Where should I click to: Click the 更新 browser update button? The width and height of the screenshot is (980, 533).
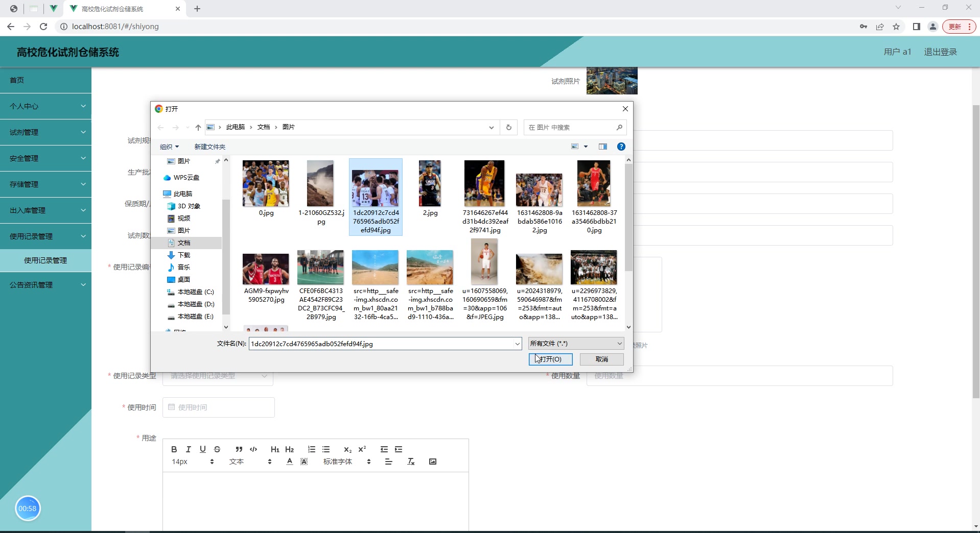(959, 27)
